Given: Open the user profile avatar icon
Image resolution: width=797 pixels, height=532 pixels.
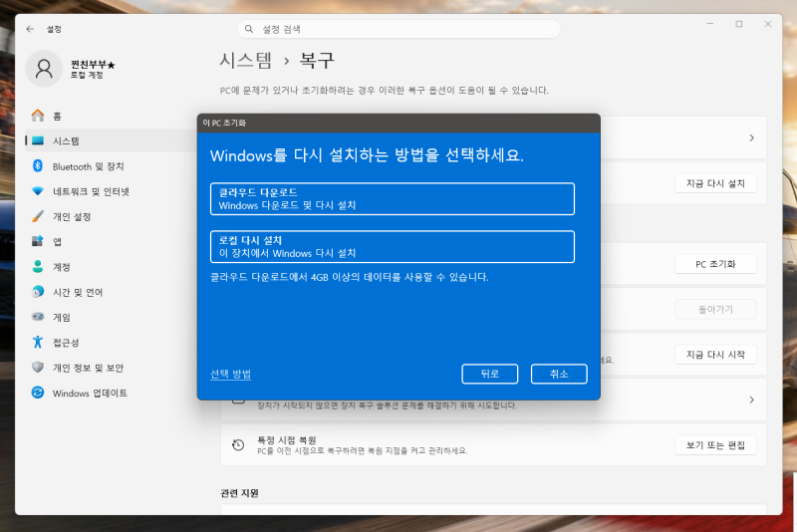Looking at the screenshot, I should point(44,69).
